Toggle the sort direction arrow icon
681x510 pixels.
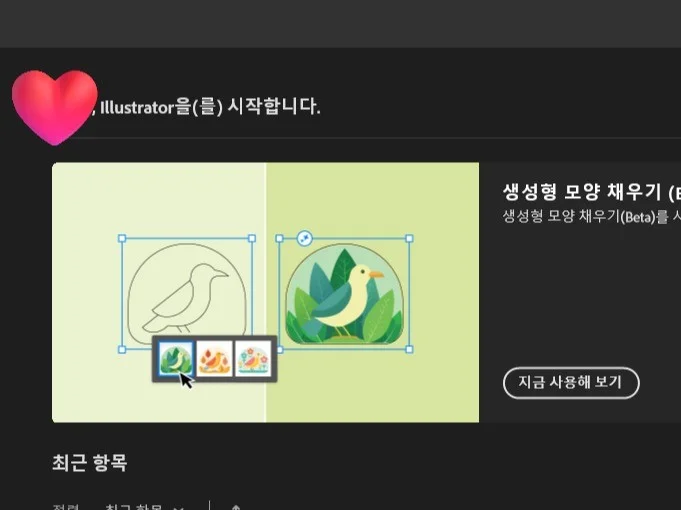pos(236,507)
